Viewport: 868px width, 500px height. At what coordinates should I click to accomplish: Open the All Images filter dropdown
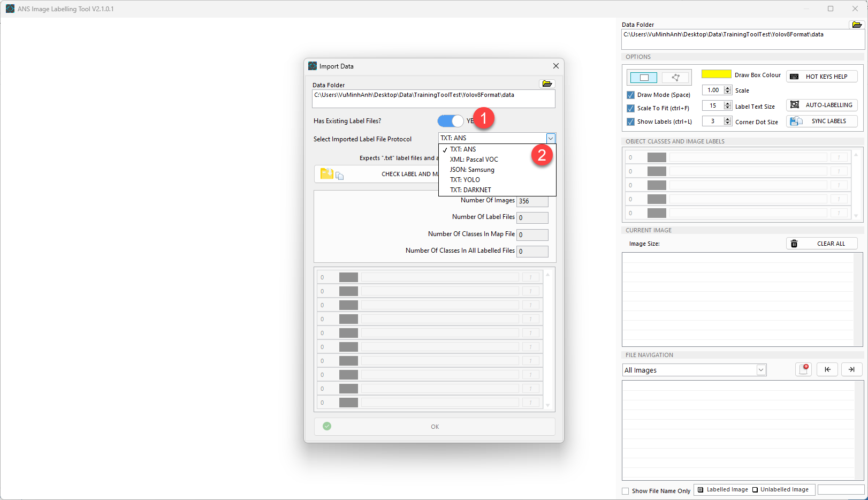(760, 370)
